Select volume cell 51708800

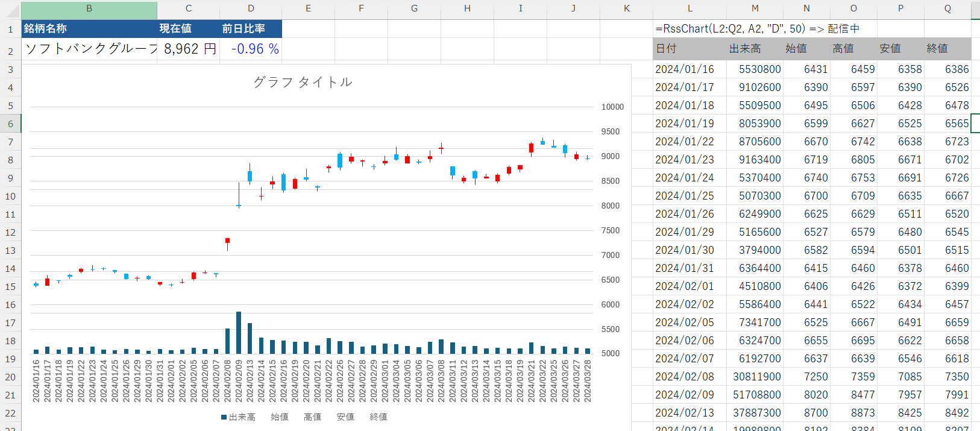tap(755, 395)
